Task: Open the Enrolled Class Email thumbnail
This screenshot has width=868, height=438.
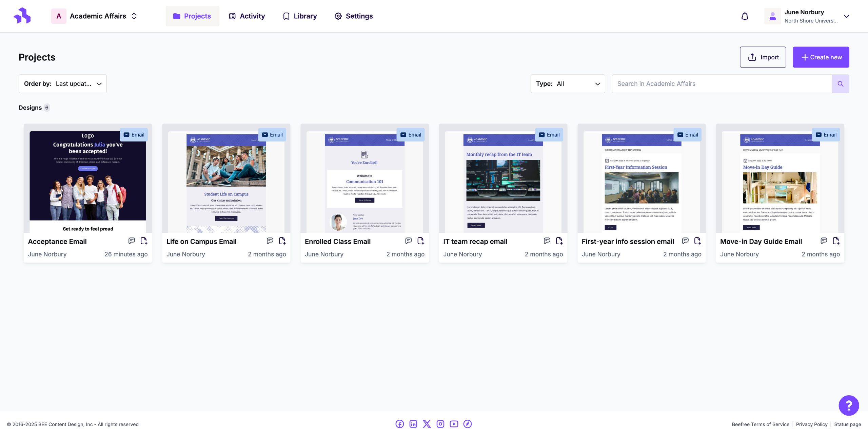Action: (364, 182)
